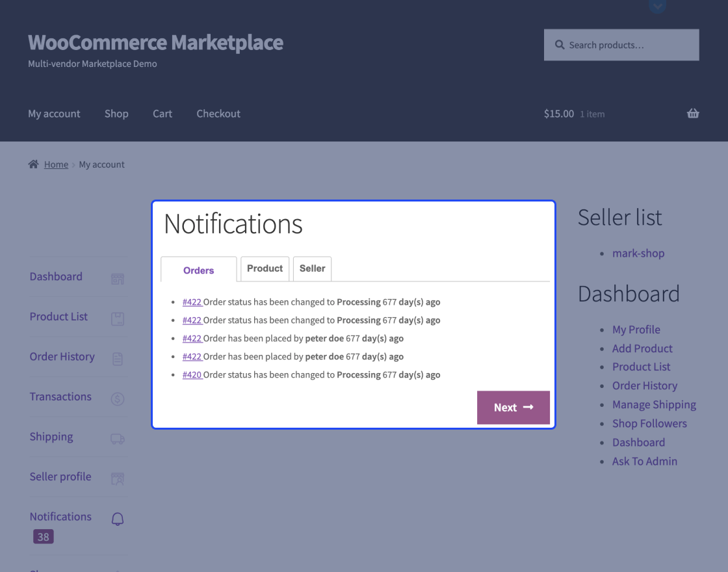Click the Seller profile icon

click(118, 479)
